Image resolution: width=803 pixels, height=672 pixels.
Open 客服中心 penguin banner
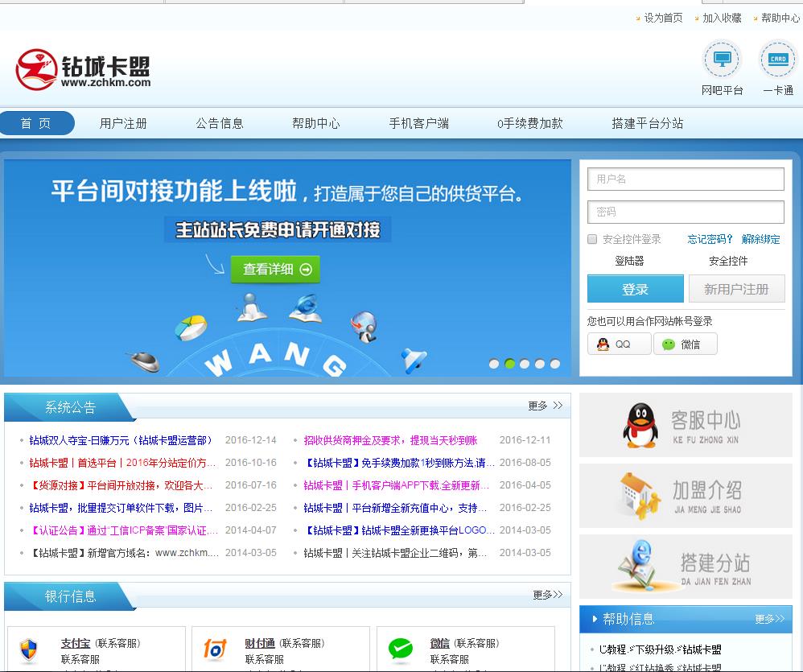point(686,425)
